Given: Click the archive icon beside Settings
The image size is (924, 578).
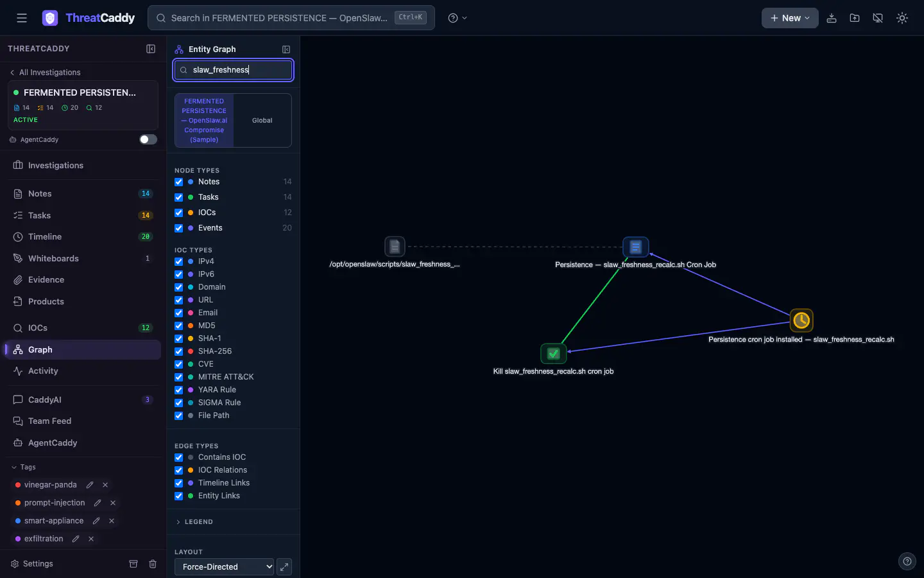Looking at the screenshot, I should pyautogui.click(x=133, y=564).
